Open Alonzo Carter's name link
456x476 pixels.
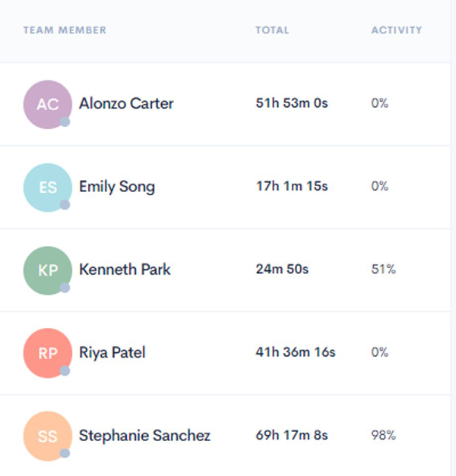(126, 103)
